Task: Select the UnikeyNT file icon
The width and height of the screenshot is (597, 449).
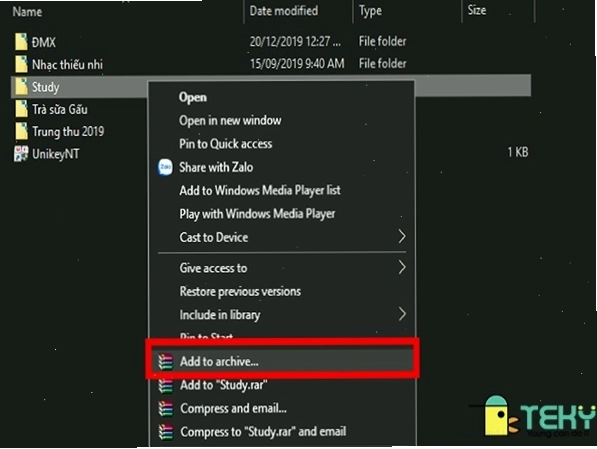Action: tap(21, 154)
